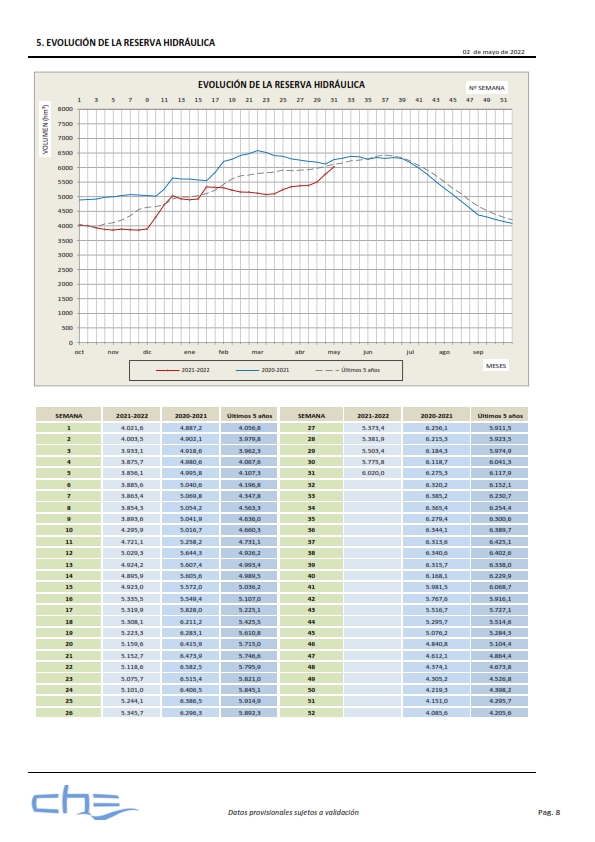
Task: Select heading '5. EVOLUCIÓN DE LA RESERVA HIDRÁULICA'
Action: (x=126, y=43)
